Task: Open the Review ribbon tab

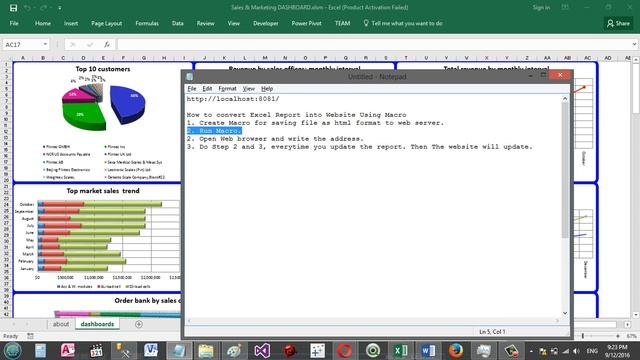Action: tap(205, 23)
